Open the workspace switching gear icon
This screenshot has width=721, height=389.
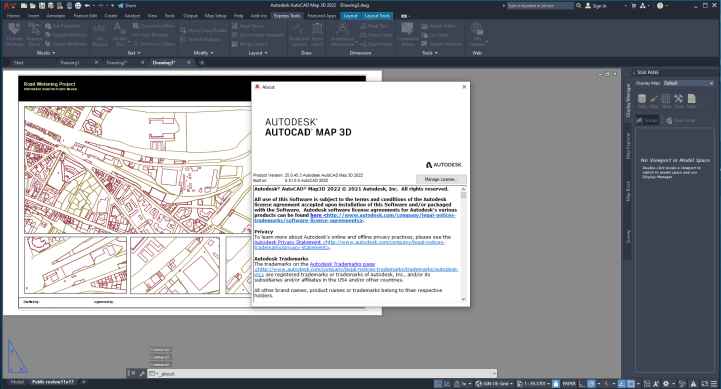click(x=665, y=383)
